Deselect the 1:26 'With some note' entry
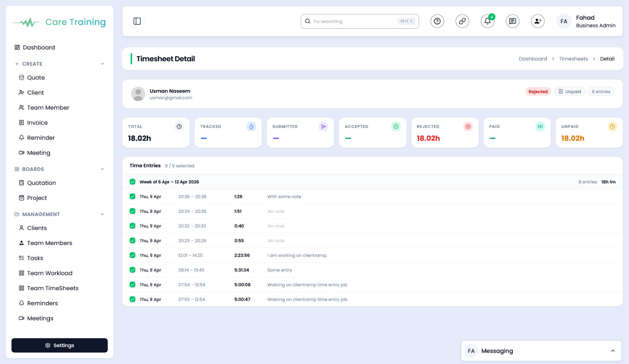The image size is (629, 364). pos(132,196)
